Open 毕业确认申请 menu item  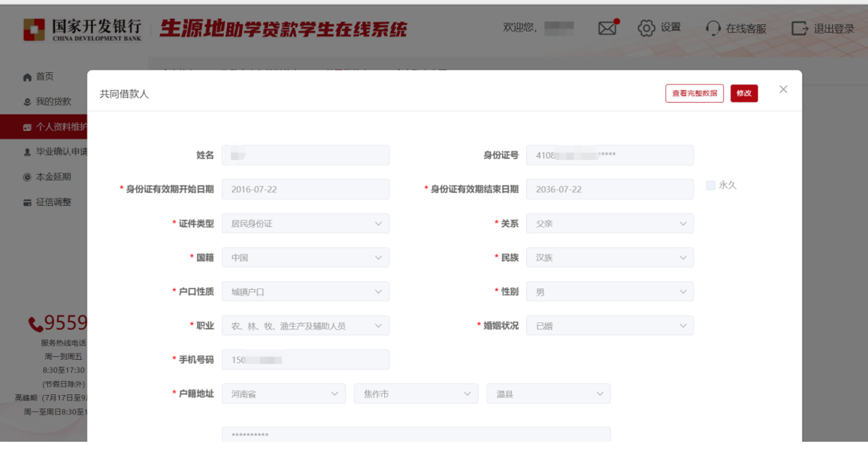[x=61, y=152]
